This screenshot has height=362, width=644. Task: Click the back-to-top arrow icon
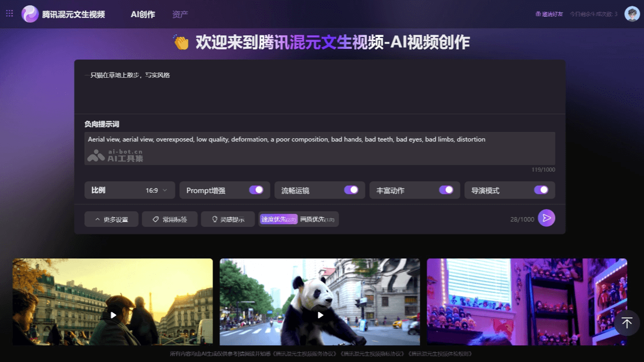pyautogui.click(x=626, y=323)
